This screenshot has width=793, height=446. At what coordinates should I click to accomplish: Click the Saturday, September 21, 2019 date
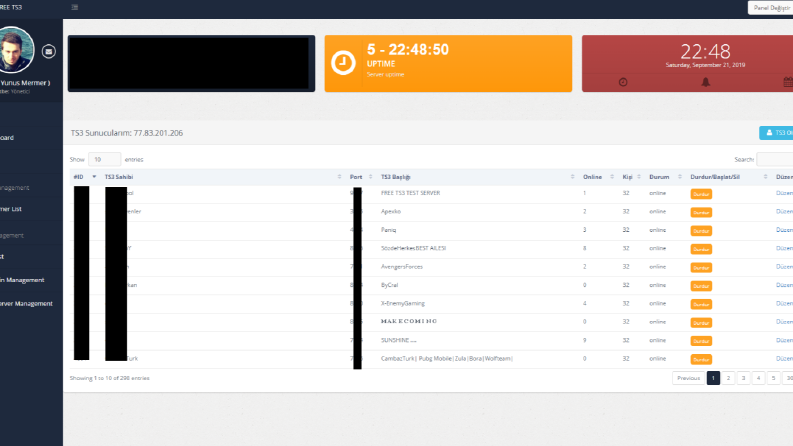(705, 65)
